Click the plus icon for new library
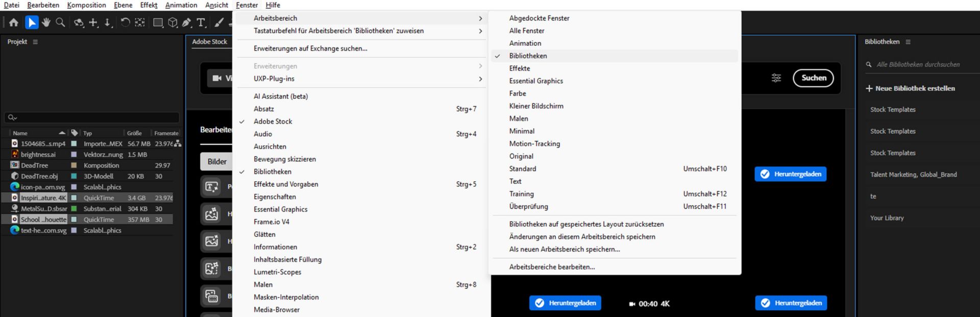Image resolution: width=980 pixels, height=317 pixels. coord(869,88)
